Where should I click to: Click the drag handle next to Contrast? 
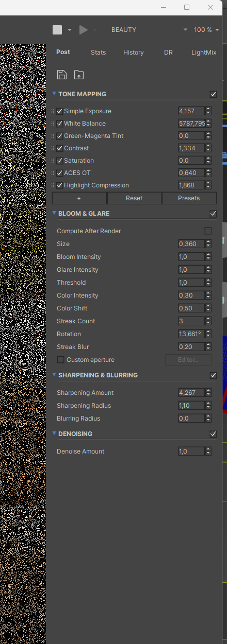click(53, 148)
